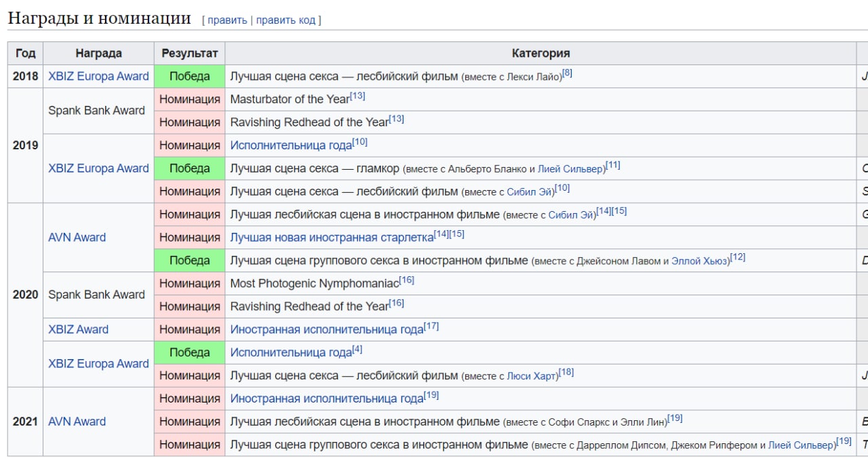This screenshot has width=868, height=465.
Task: Click 'Победа' in the гламкор scene row
Action: [x=190, y=168]
